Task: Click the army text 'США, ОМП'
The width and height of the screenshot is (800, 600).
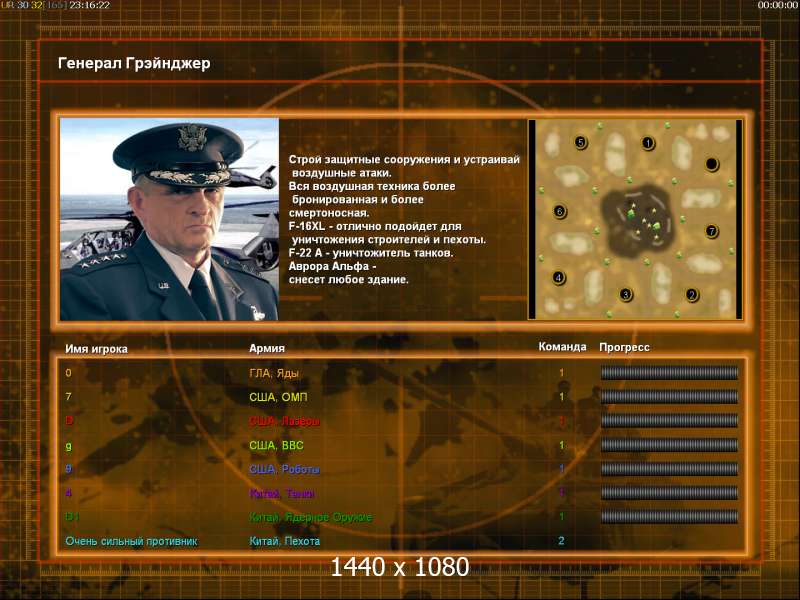Action: click(278, 397)
